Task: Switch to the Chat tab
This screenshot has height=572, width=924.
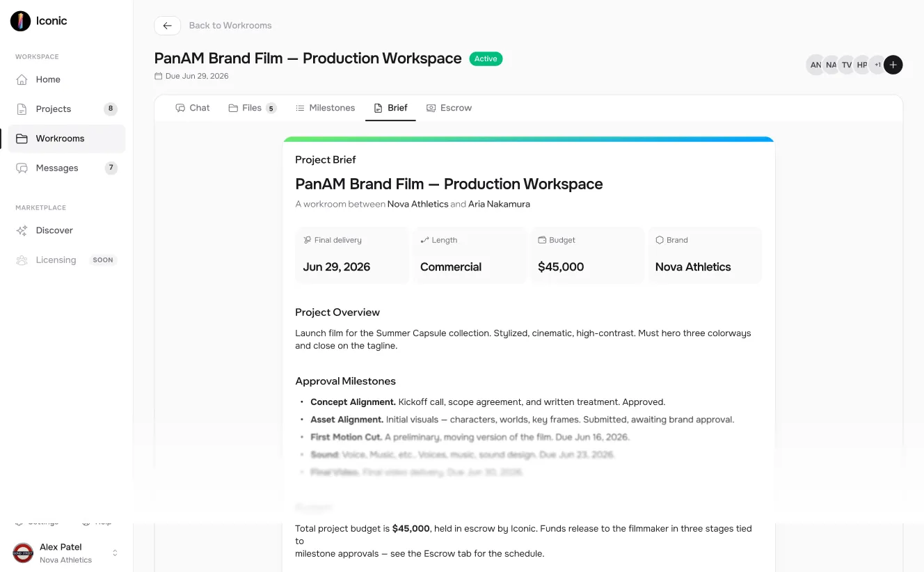Action: pos(193,108)
